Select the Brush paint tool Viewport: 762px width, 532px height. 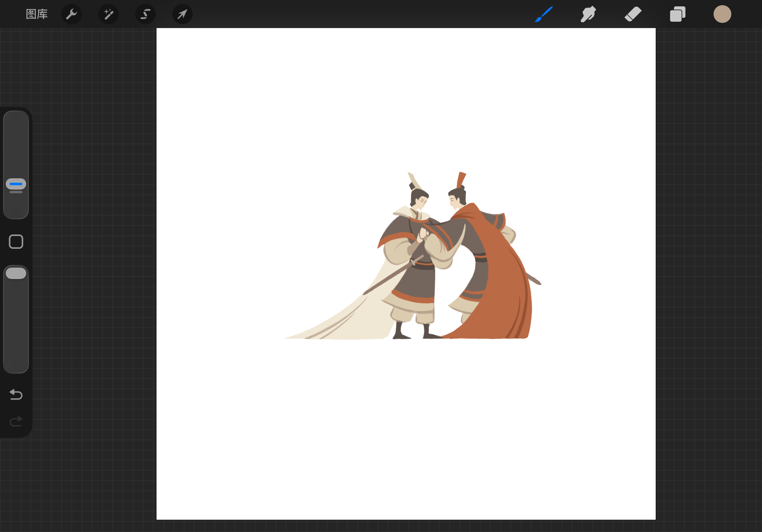pos(544,14)
